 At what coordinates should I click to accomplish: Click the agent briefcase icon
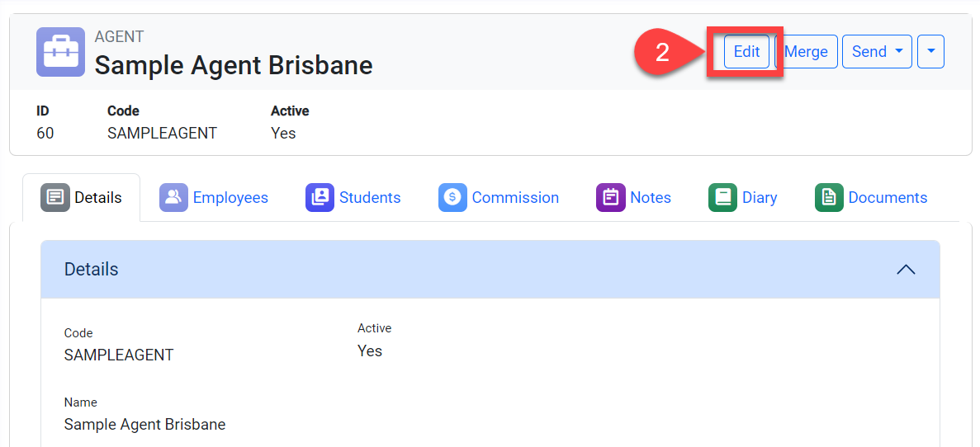[x=60, y=52]
